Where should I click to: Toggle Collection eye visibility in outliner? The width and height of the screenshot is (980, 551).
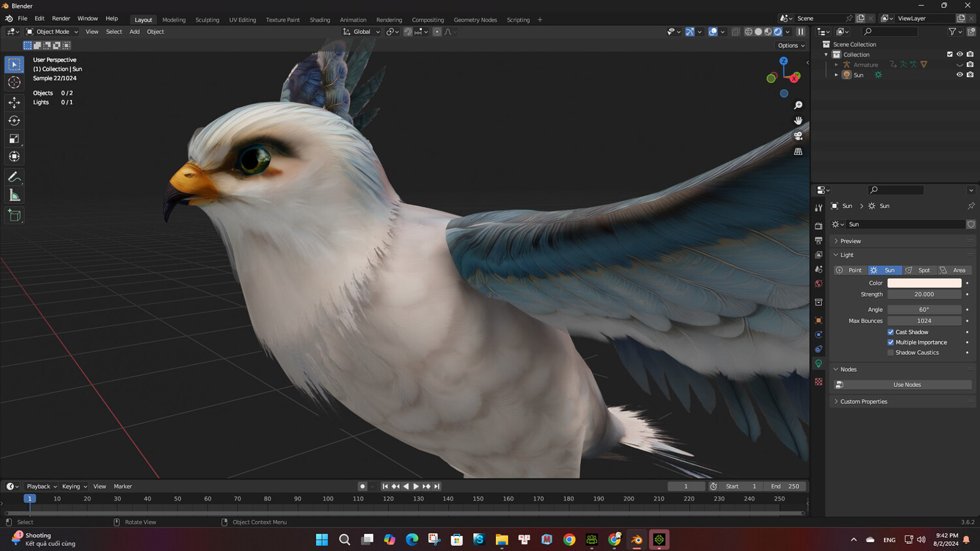960,54
